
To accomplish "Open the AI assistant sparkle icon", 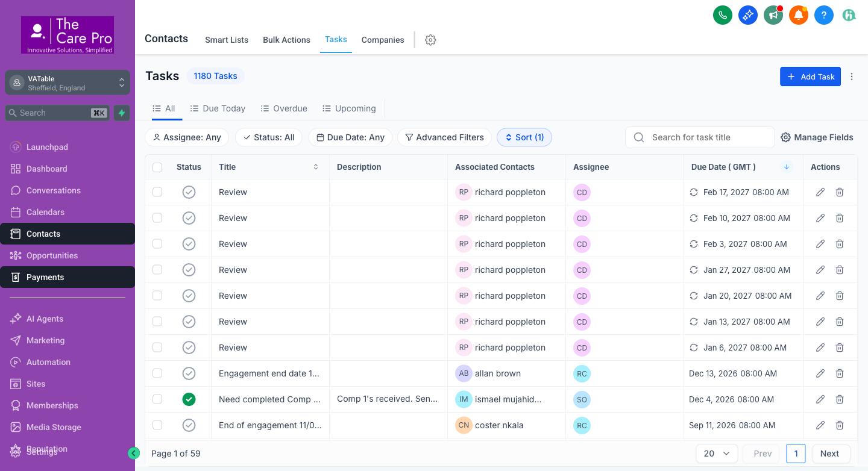I will click(748, 15).
